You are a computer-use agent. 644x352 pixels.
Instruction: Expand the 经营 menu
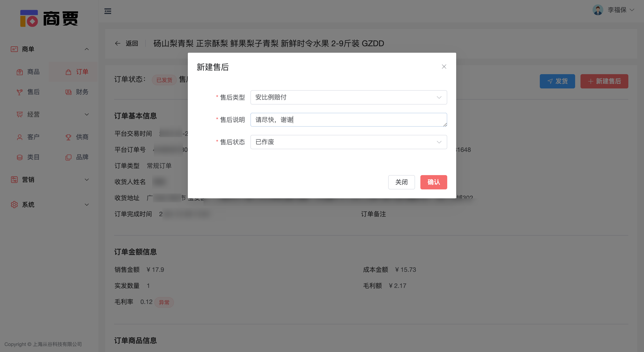(87, 114)
